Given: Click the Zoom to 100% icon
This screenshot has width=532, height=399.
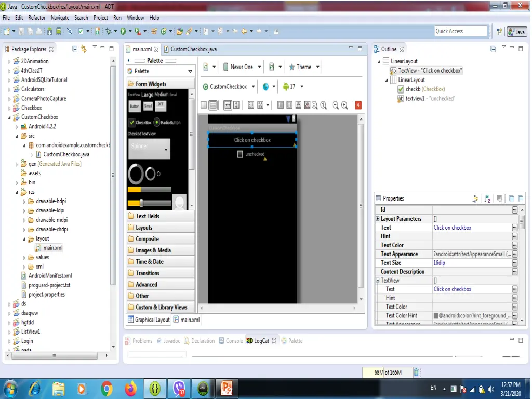Looking at the screenshot, I should click(x=323, y=105).
